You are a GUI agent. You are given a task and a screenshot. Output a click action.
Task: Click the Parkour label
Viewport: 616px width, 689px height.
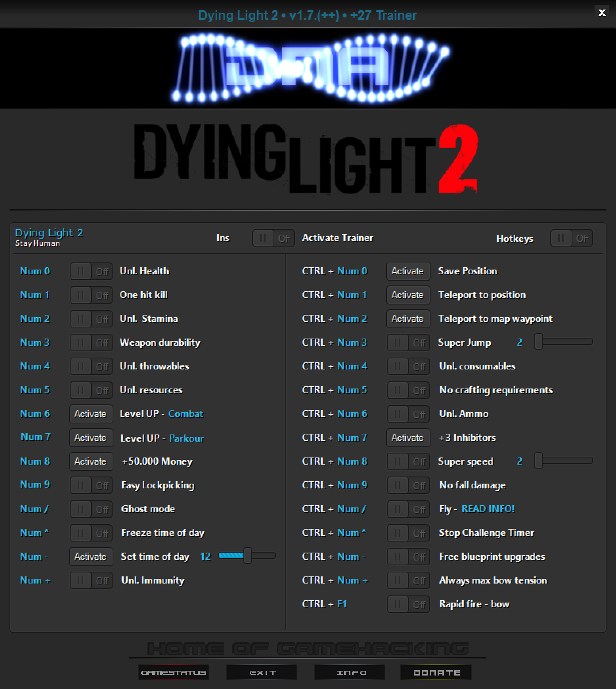point(186,438)
